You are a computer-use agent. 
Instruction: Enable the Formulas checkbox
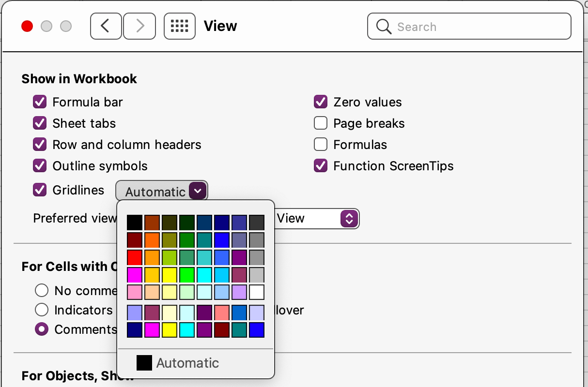(321, 145)
